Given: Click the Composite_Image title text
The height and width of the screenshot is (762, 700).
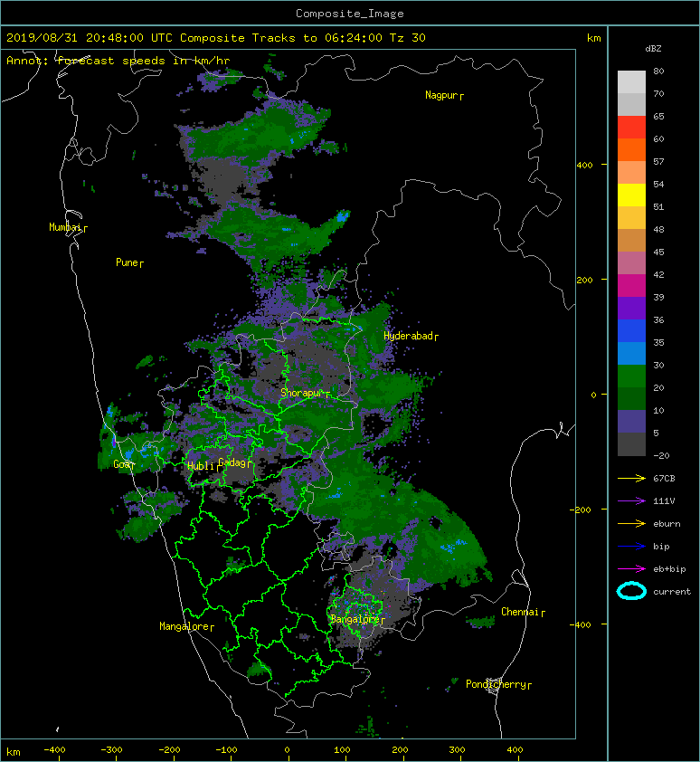Looking at the screenshot, I should pyautogui.click(x=350, y=14).
